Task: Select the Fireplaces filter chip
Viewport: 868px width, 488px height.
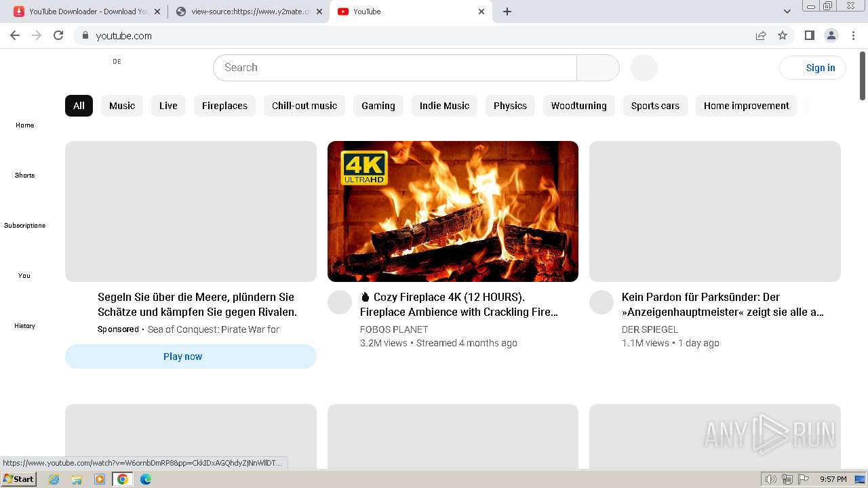Action: click(x=224, y=106)
